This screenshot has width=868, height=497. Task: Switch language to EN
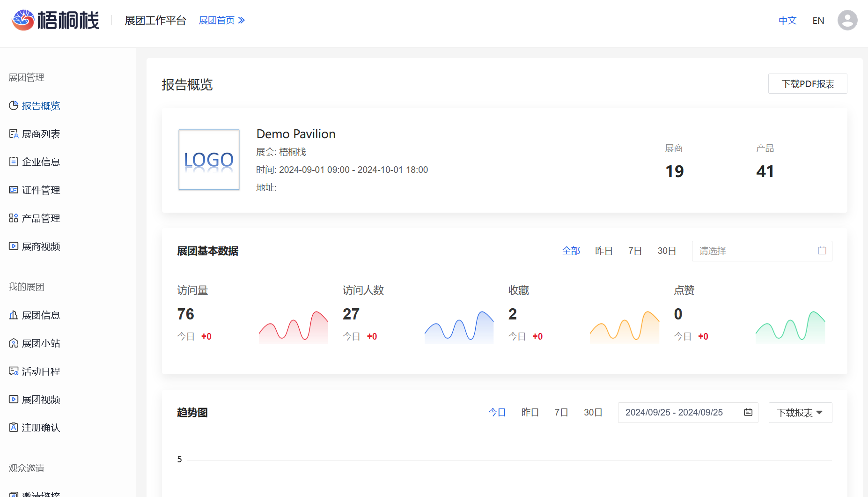[x=818, y=21]
